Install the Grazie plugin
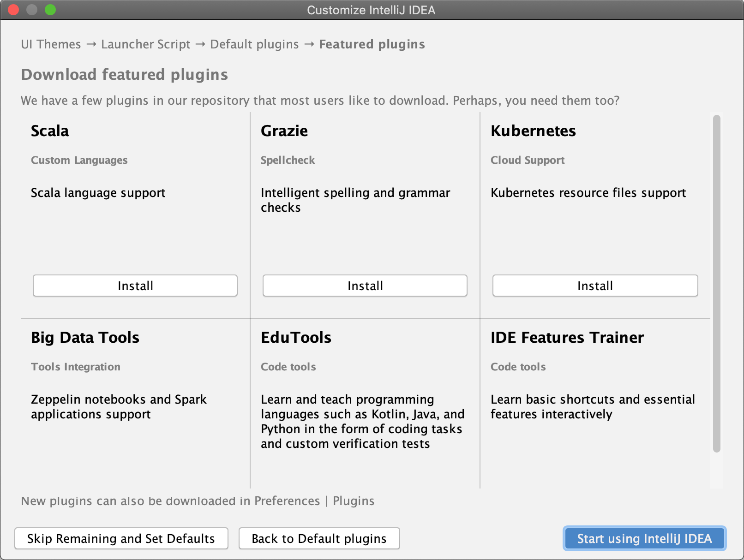This screenshot has width=744, height=560. [x=365, y=286]
